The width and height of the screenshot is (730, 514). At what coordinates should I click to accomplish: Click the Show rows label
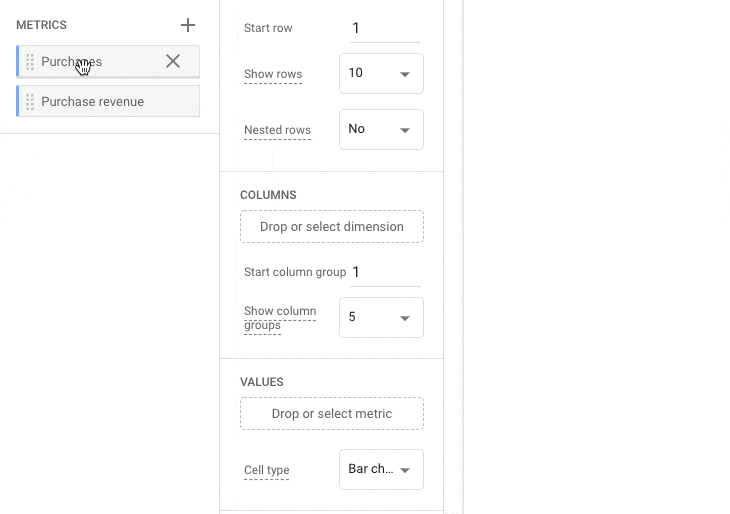(x=272, y=74)
